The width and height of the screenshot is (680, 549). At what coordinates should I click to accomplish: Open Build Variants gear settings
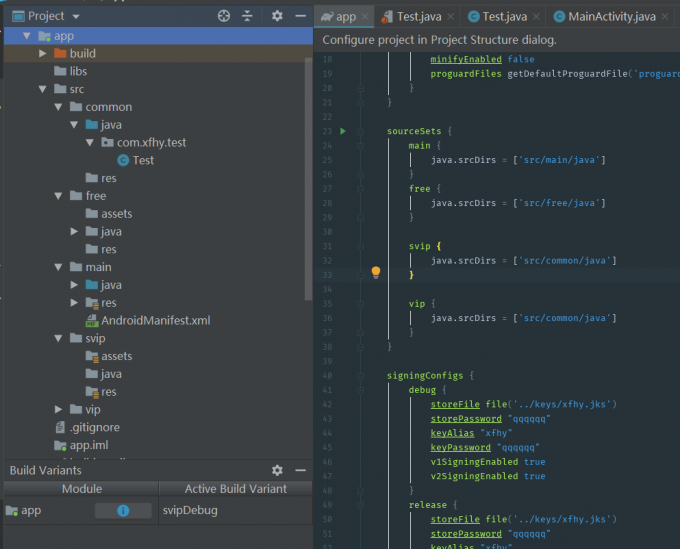277,470
